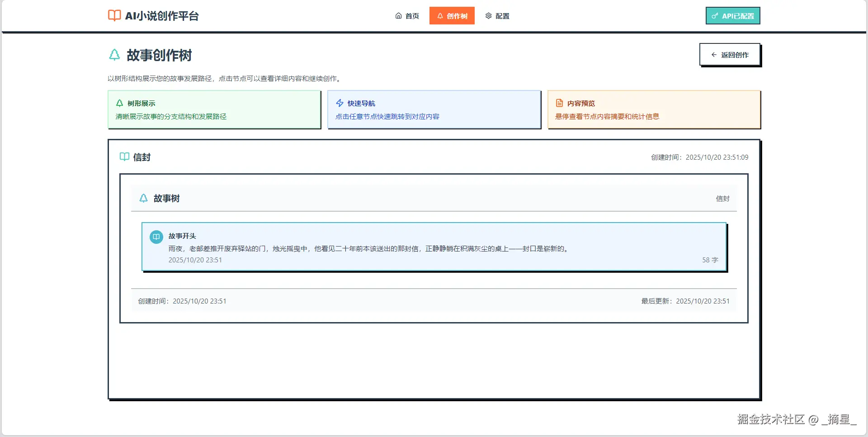Select the 故事开头 story node

pos(434,247)
